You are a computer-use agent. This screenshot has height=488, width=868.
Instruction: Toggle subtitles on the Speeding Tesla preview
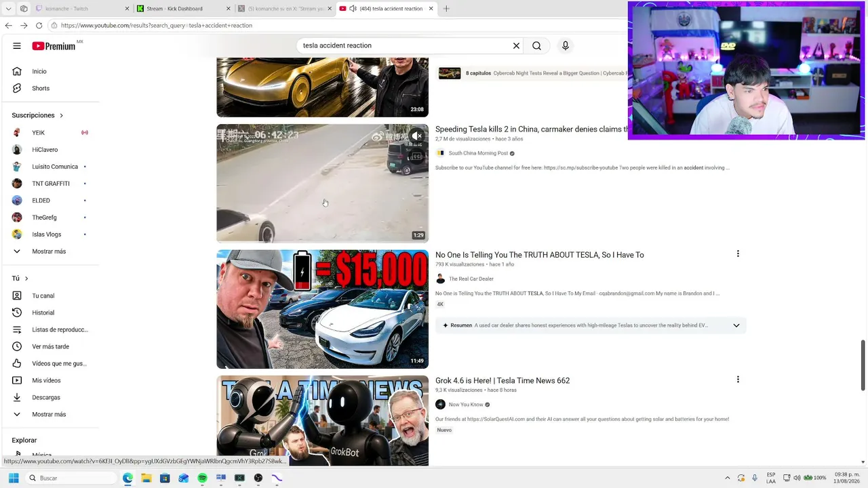417,157
